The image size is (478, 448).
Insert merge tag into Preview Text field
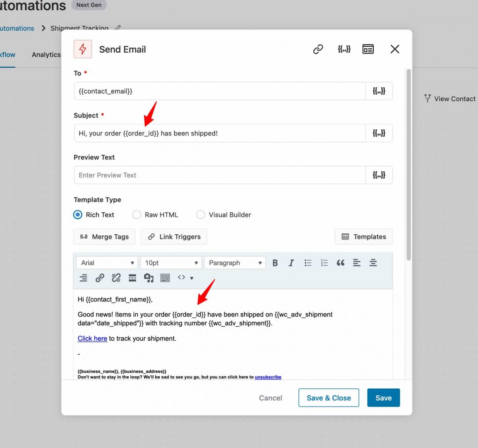click(x=379, y=175)
